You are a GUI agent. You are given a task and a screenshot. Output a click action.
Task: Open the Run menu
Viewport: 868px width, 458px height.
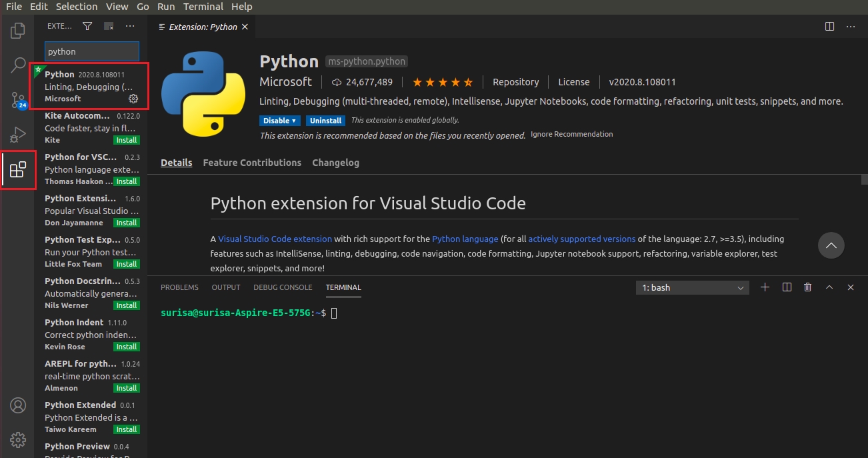tap(166, 7)
